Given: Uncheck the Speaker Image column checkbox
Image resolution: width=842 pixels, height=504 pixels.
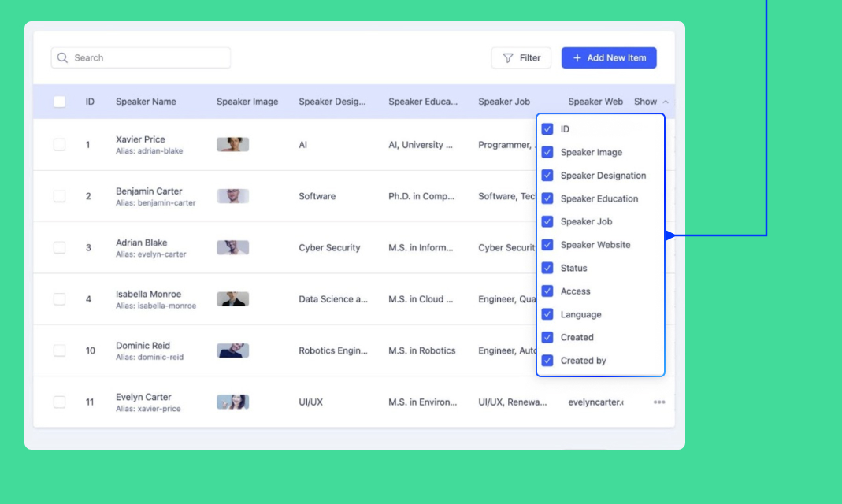Looking at the screenshot, I should click(x=547, y=153).
